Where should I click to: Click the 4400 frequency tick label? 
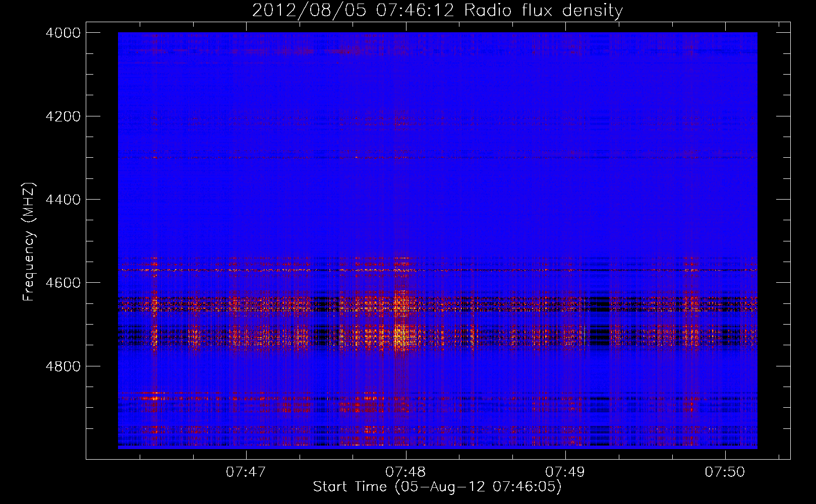click(x=63, y=200)
